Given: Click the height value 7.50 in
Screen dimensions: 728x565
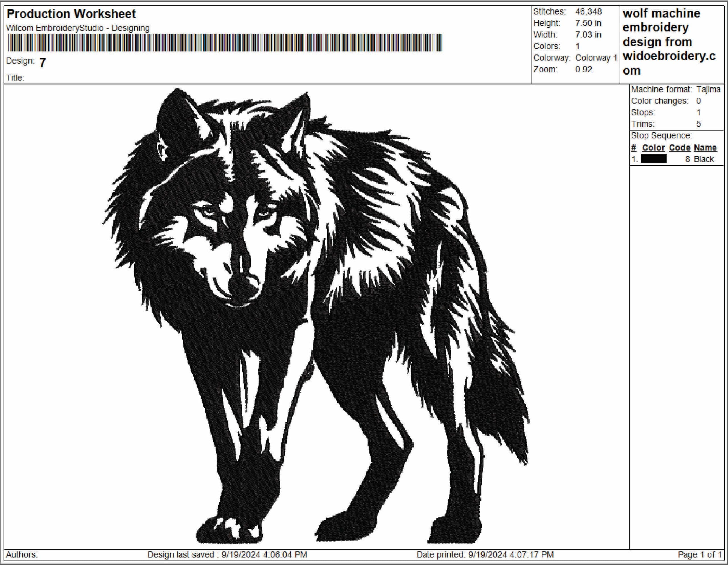Looking at the screenshot, I should (x=588, y=23).
